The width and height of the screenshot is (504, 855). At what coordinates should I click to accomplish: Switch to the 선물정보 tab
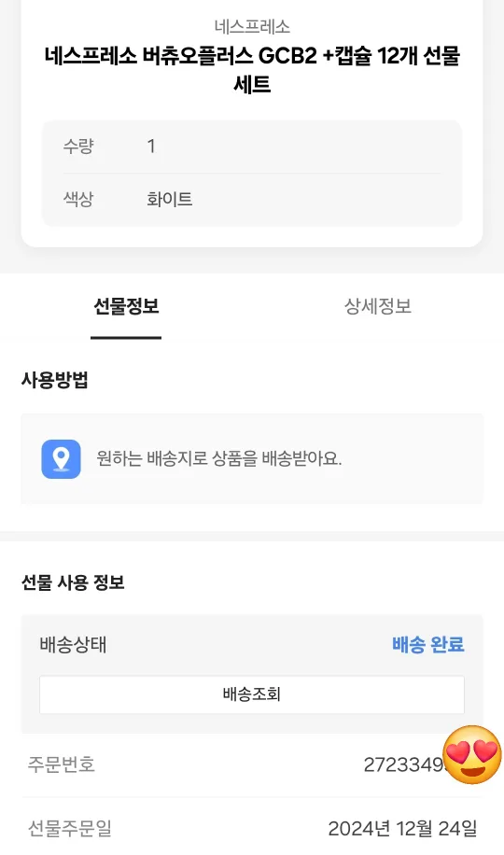[126, 306]
